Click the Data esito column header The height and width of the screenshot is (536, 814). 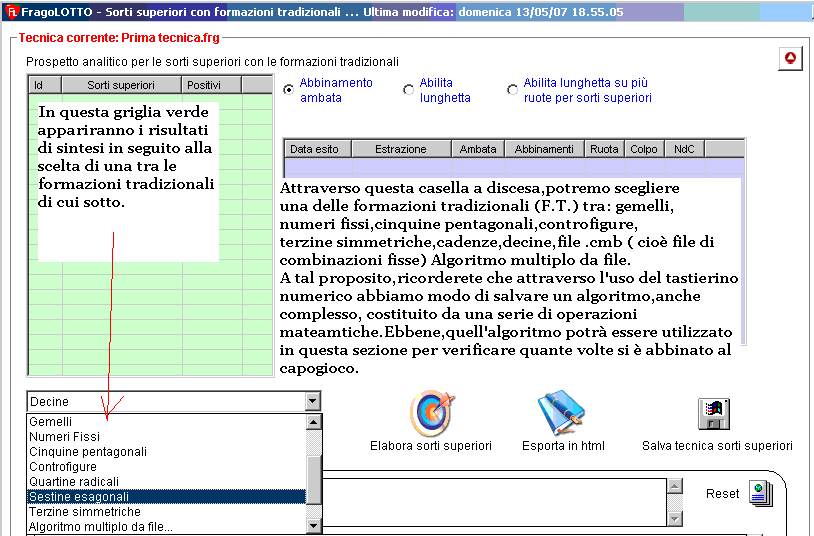pyautogui.click(x=314, y=149)
